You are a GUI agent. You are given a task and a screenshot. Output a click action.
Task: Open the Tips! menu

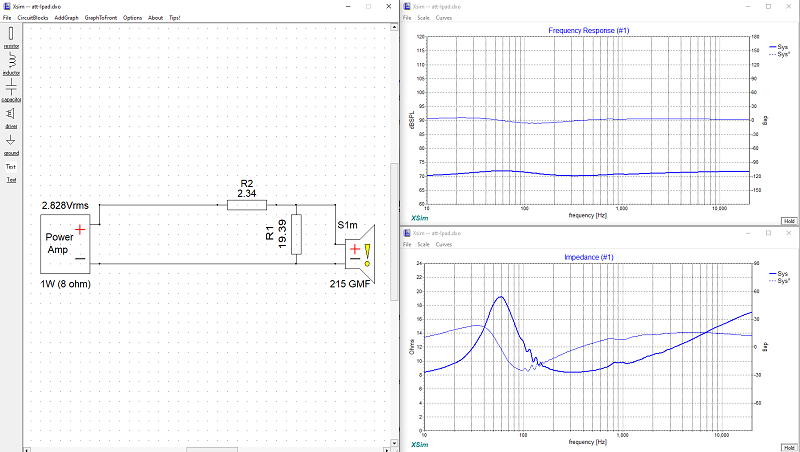click(174, 17)
